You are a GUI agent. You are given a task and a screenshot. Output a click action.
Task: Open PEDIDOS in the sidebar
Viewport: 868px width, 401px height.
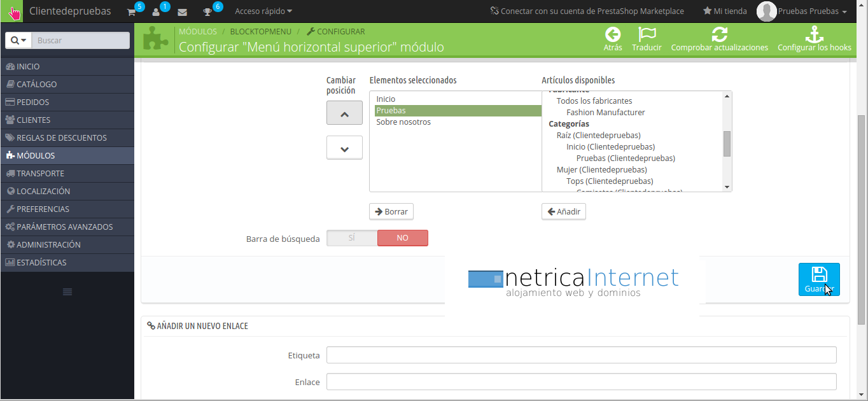(67, 102)
